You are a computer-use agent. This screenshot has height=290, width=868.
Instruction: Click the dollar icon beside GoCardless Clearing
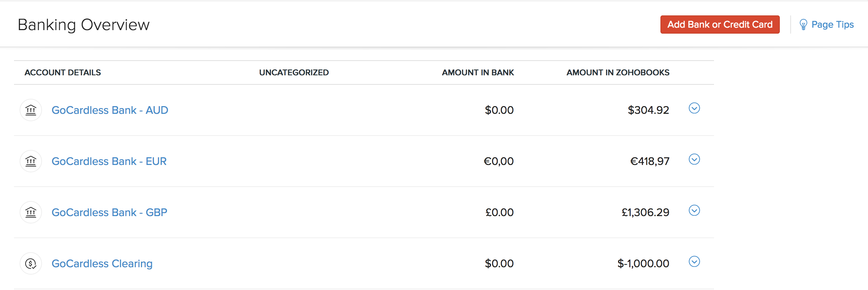point(31,263)
